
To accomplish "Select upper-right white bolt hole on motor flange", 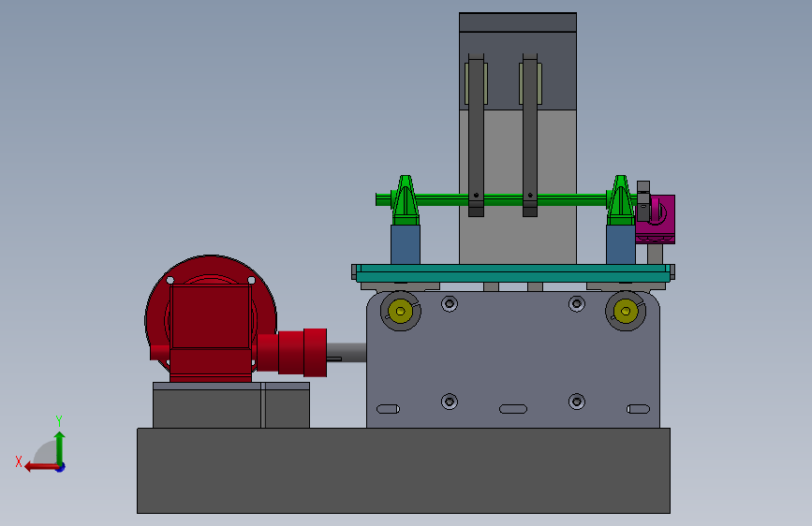I will pos(251,280).
